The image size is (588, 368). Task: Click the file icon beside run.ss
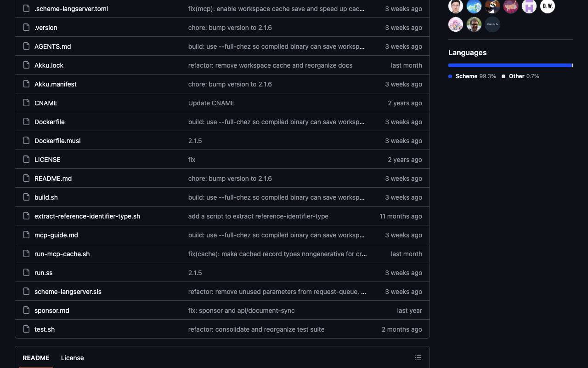click(x=27, y=273)
